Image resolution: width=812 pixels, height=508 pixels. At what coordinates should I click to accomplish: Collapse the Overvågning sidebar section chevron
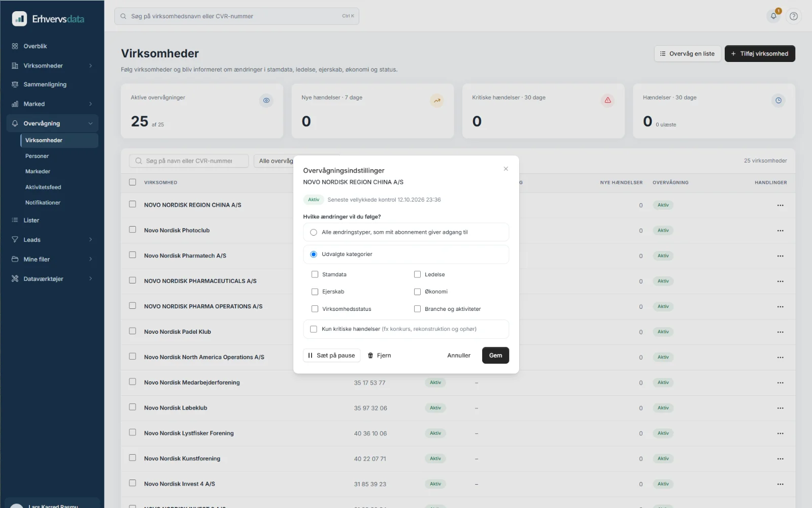pyautogui.click(x=90, y=123)
